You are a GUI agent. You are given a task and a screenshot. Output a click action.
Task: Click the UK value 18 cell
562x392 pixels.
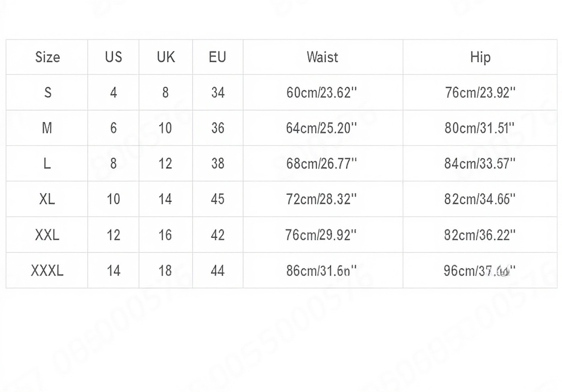click(165, 270)
